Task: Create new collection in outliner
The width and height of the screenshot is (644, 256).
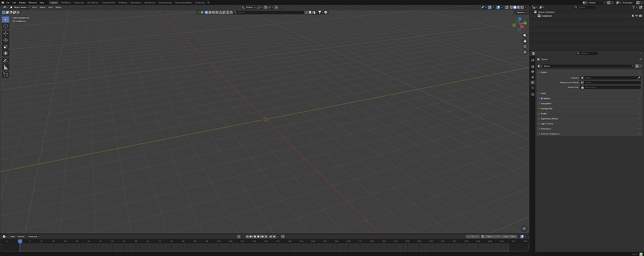Action: tap(640, 7)
